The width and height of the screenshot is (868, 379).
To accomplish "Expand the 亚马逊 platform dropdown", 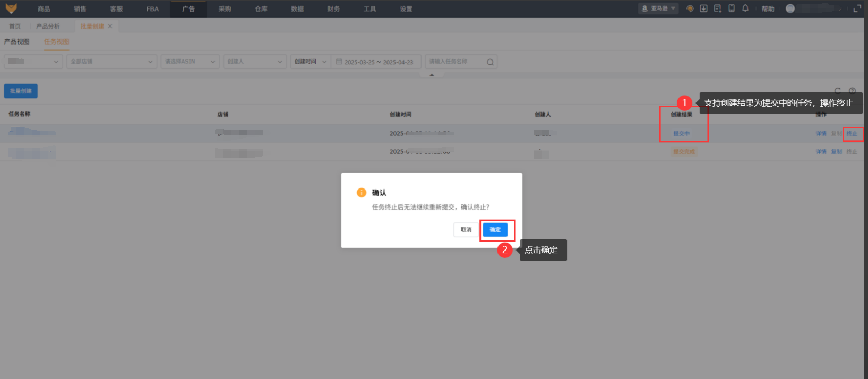I will (x=658, y=8).
